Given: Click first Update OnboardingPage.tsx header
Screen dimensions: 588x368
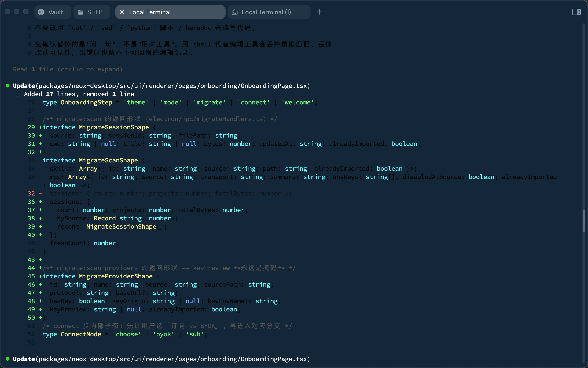Looking at the screenshot, I should click(161, 86).
